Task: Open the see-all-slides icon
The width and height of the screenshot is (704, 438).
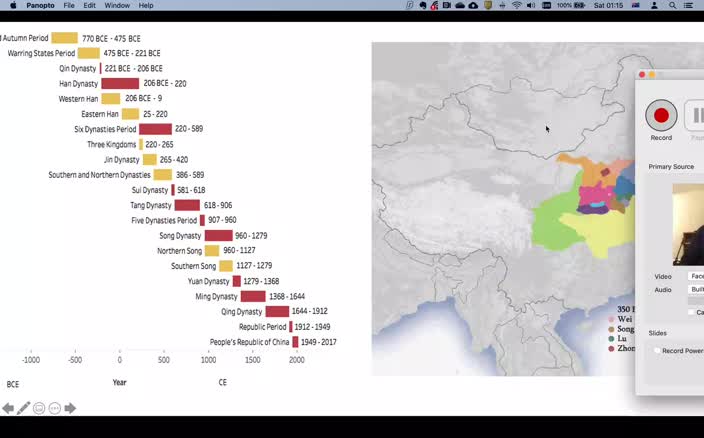Action: tap(39, 408)
